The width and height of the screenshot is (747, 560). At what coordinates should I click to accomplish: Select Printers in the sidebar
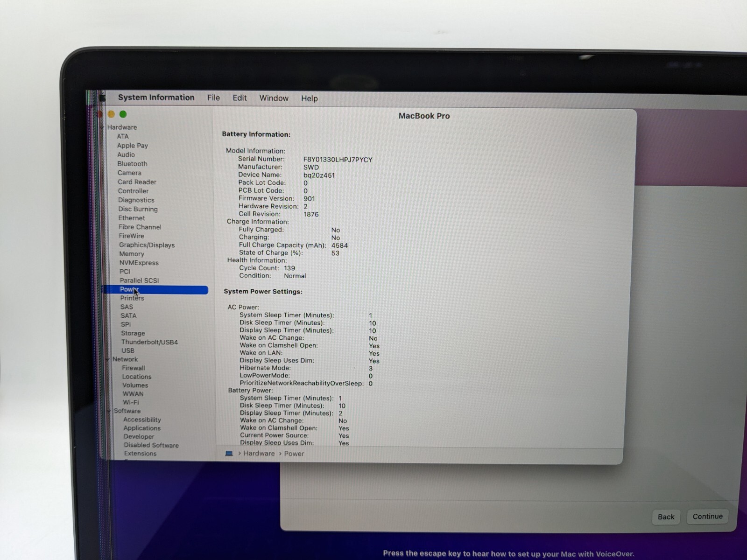point(132,298)
